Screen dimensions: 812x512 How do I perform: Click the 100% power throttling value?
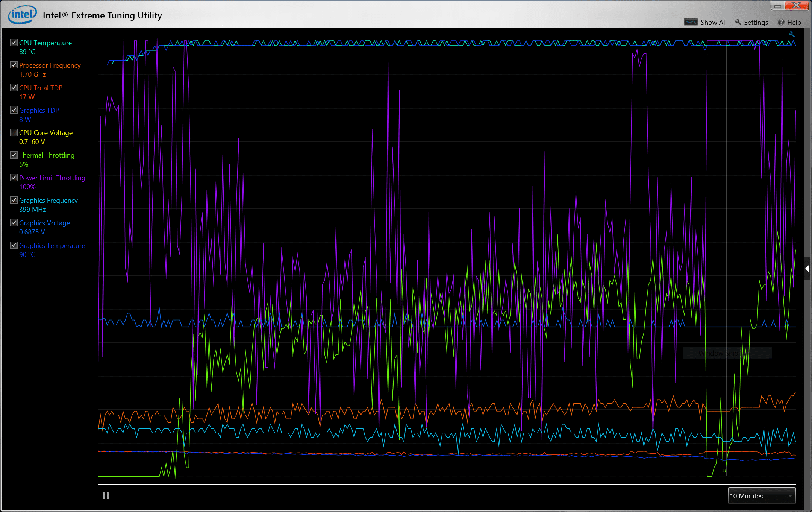click(27, 187)
